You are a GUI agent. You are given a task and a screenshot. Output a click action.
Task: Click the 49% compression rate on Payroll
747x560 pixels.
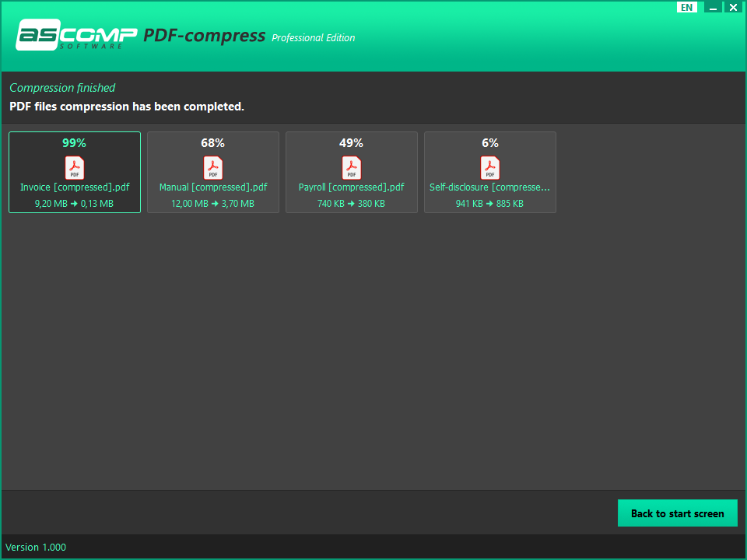352,143
